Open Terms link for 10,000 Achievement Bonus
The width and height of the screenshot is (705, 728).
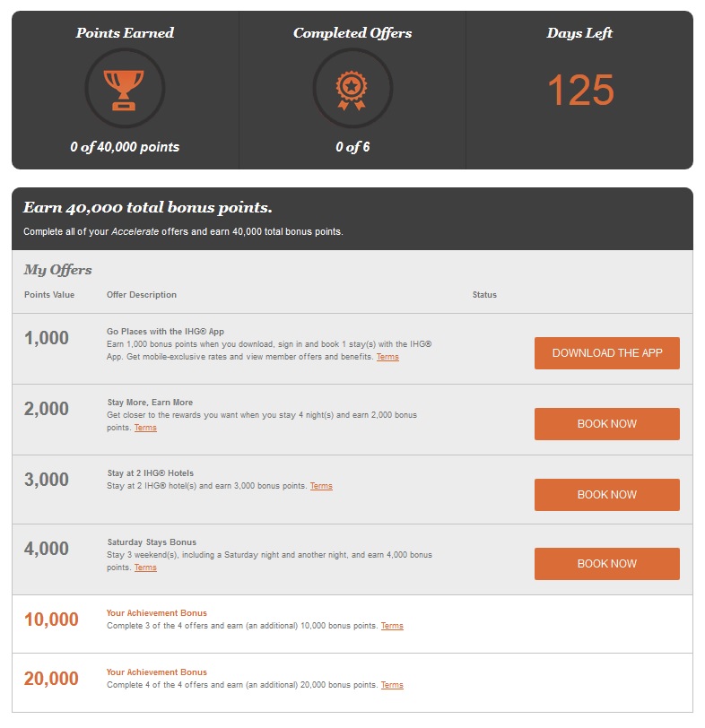[x=392, y=626]
